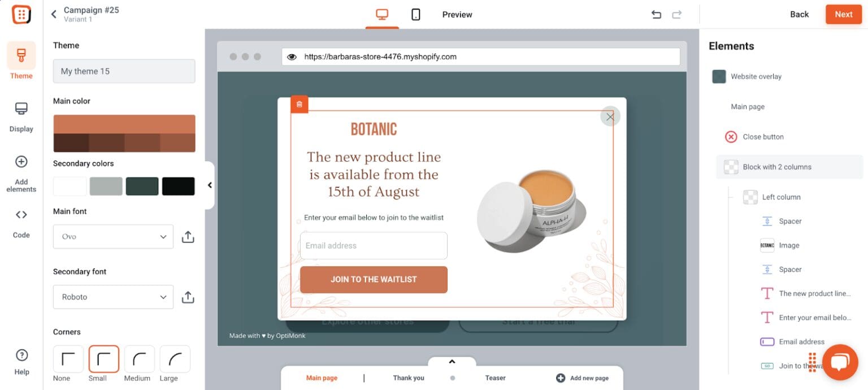This screenshot has width=868, height=390.
Task: Redo the last change
Action: coord(676,14)
